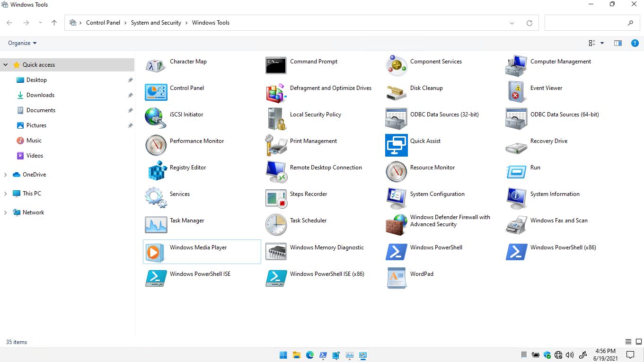The height and width of the screenshot is (362, 644).
Task: Toggle the preview pane in the toolbar
Action: tap(618, 43)
